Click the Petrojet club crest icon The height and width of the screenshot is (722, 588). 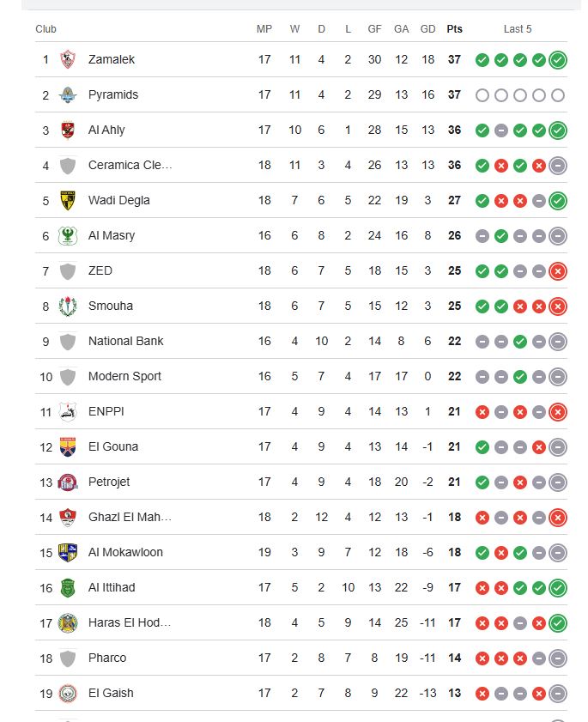pyautogui.click(x=68, y=482)
